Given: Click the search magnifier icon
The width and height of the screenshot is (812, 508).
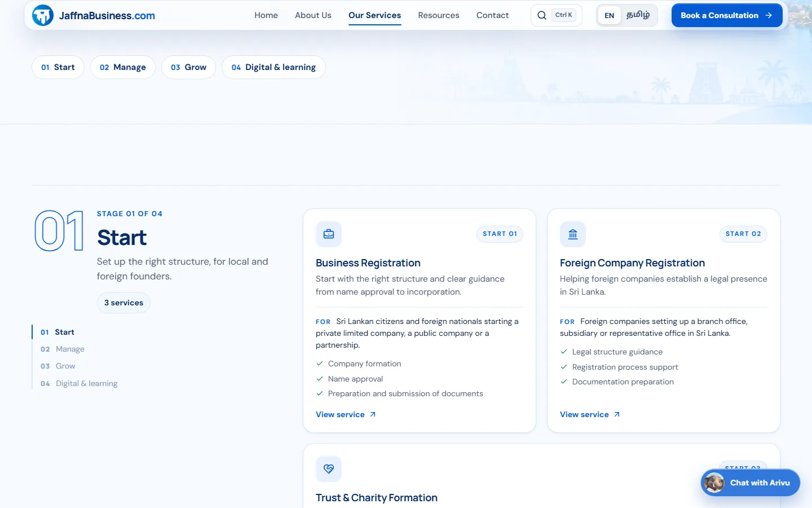Looking at the screenshot, I should click(542, 15).
